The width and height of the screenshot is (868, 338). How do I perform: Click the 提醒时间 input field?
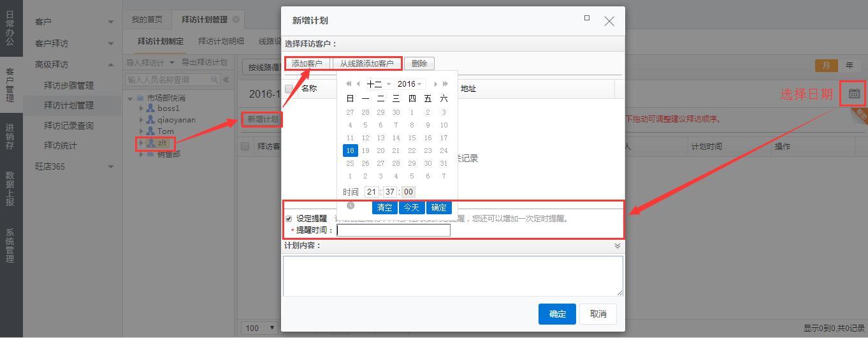[x=393, y=230]
